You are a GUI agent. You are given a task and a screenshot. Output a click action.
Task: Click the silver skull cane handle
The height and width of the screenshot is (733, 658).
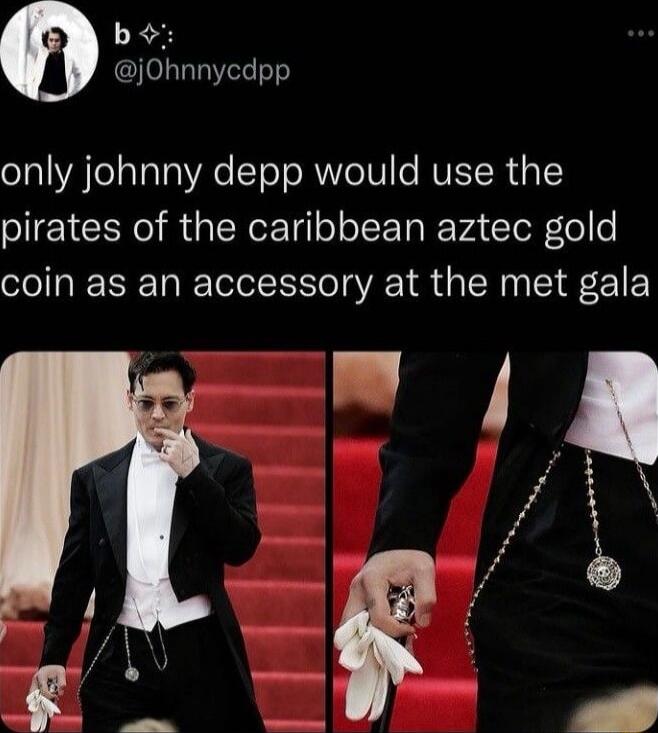coord(402,606)
